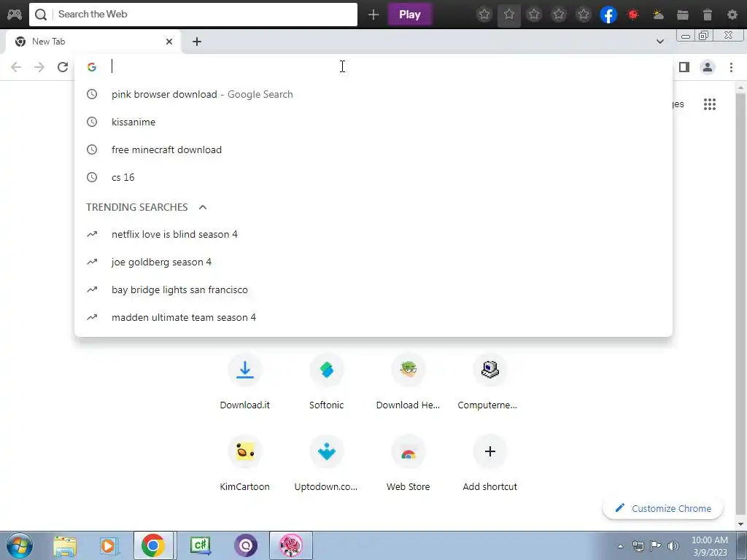Select trending bay bridge lights san francisco

[373, 289]
